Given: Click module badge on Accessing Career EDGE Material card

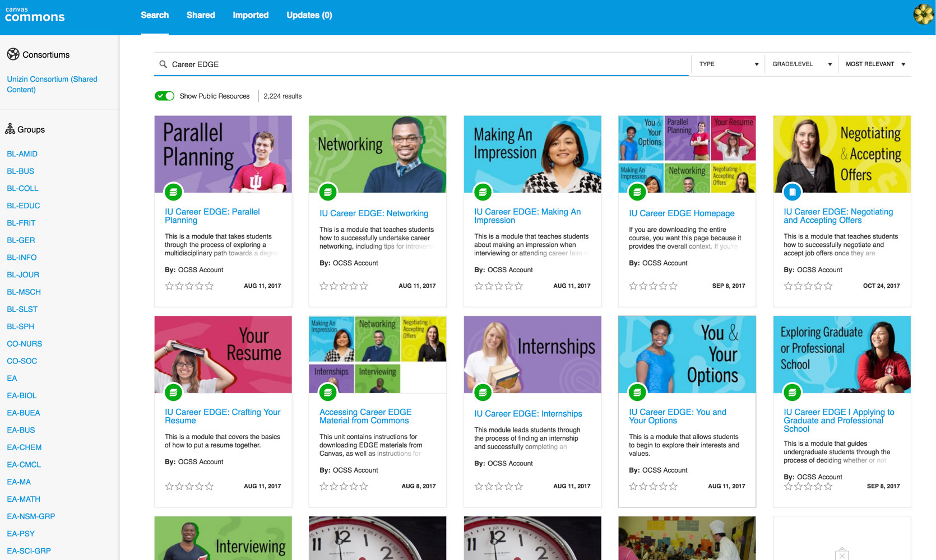Looking at the screenshot, I should (x=328, y=393).
